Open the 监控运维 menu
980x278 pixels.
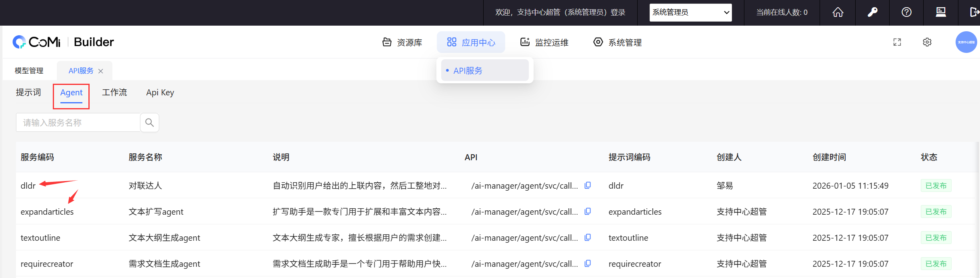[544, 42]
